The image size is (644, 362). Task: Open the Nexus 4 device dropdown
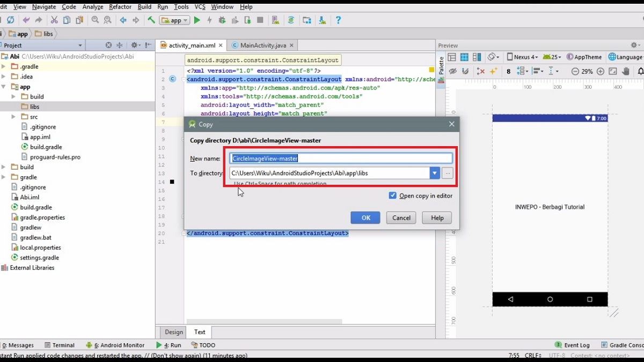tap(523, 56)
